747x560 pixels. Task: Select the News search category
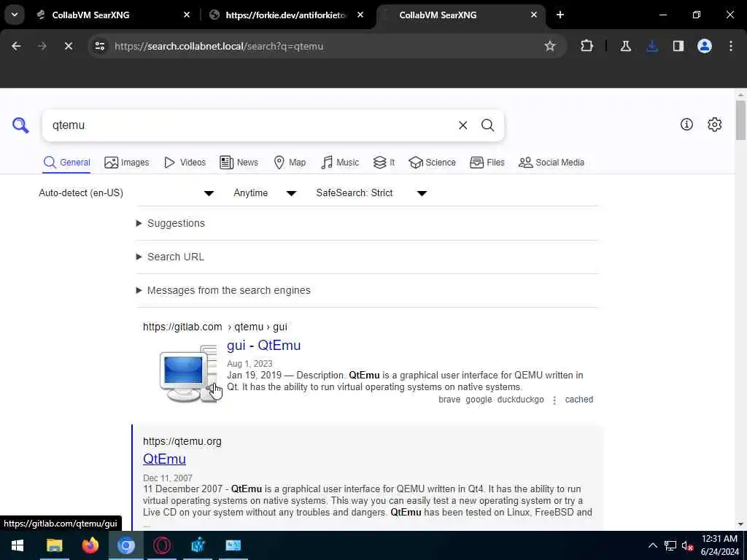tap(239, 163)
